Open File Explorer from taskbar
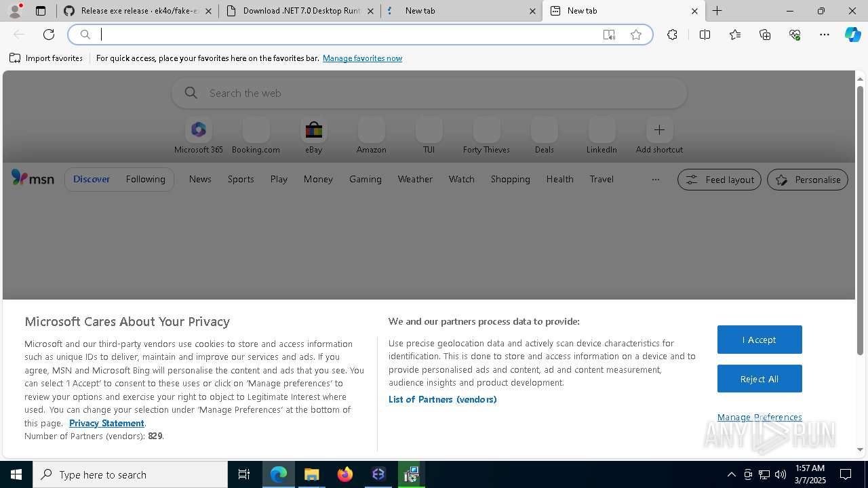The height and width of the screenshot is (488, 868). (312, 474)
